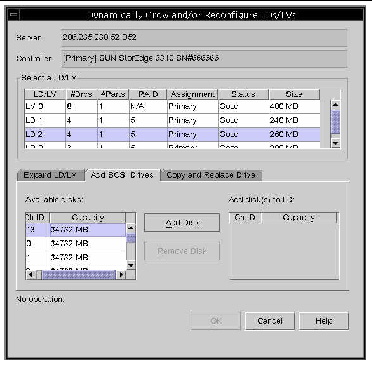
Task: Click the Server address field
Action: pyautogui.click(x=204, y=37)
